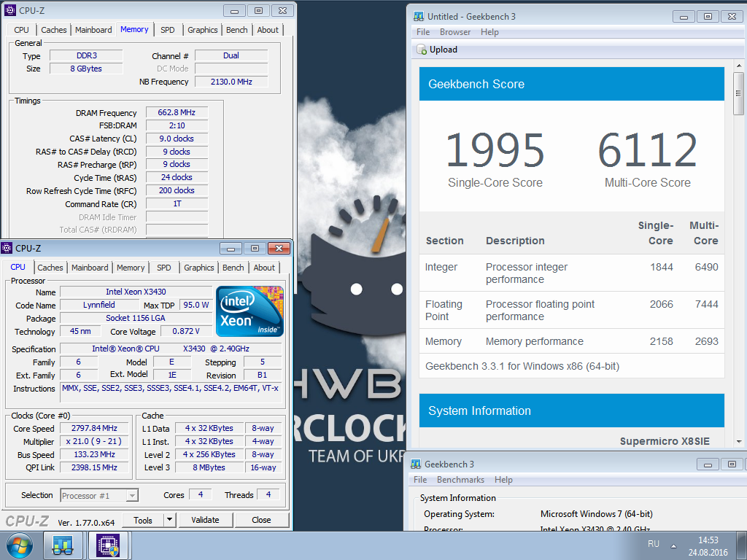Open Graphics tab in front CPU-Z window

198,268
